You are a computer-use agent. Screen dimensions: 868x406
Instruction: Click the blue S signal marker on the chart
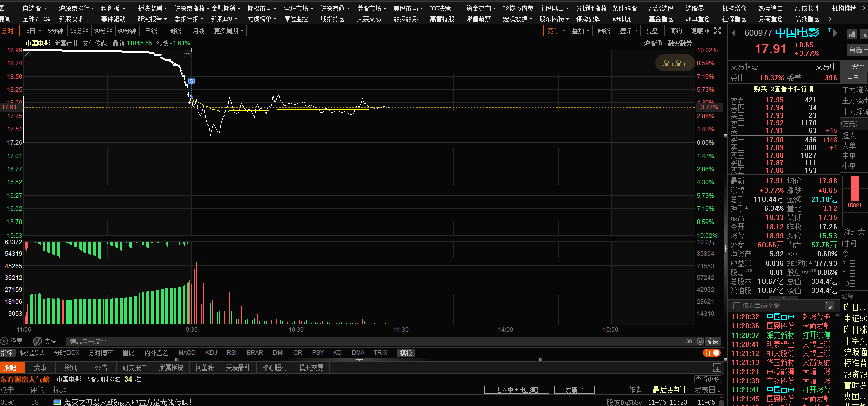coord(191,81)
